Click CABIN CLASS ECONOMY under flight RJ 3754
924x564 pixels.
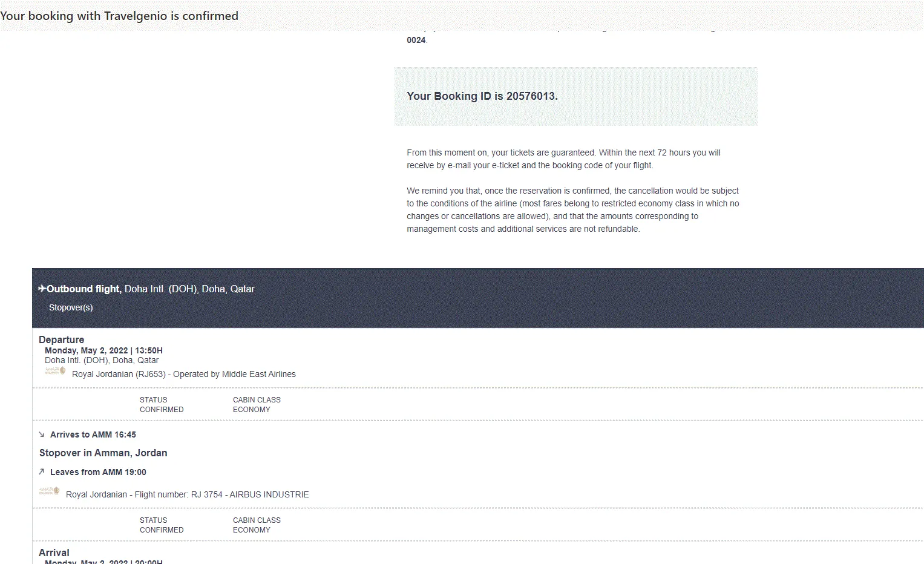pyautogui.click(x=257, y=525)
